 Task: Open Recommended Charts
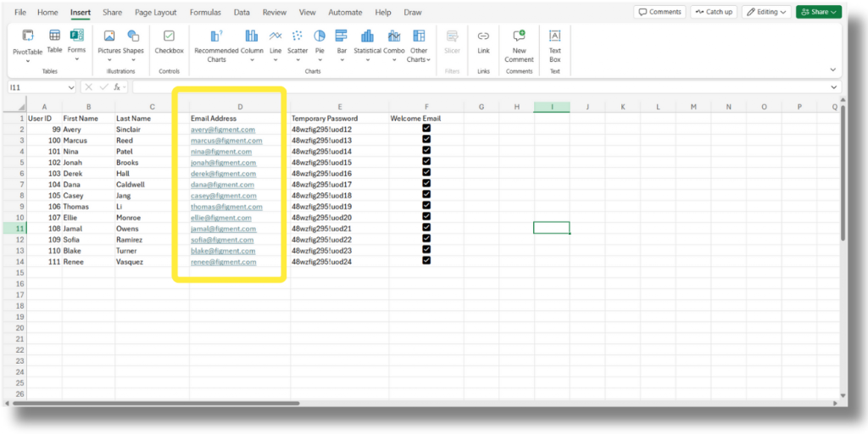click(x=216, y=42)
